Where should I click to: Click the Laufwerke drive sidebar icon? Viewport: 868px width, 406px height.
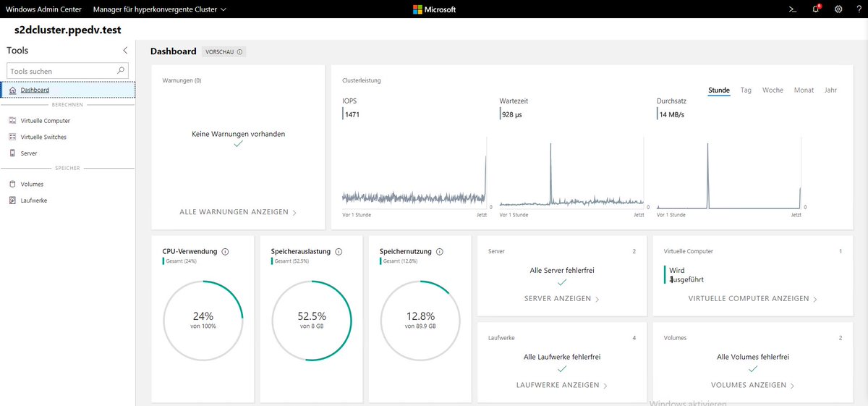coord(12,200)
